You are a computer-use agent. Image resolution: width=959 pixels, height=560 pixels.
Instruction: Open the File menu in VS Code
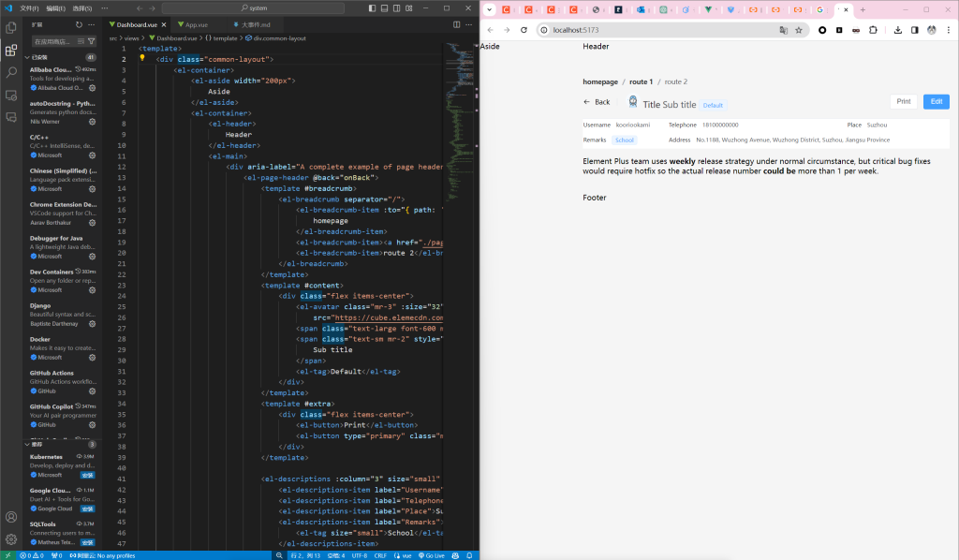point(29,7)
